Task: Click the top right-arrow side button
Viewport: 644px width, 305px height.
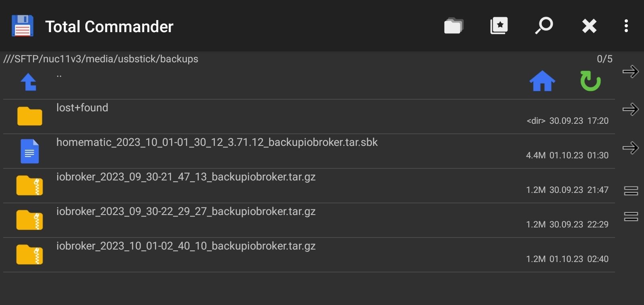Action: [631, 72]
